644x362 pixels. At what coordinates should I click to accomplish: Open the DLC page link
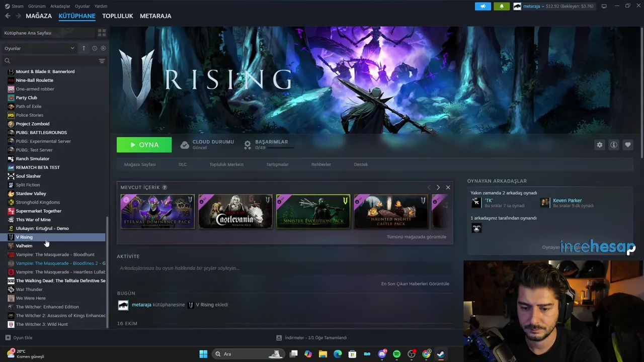click(x=183, y=164)
